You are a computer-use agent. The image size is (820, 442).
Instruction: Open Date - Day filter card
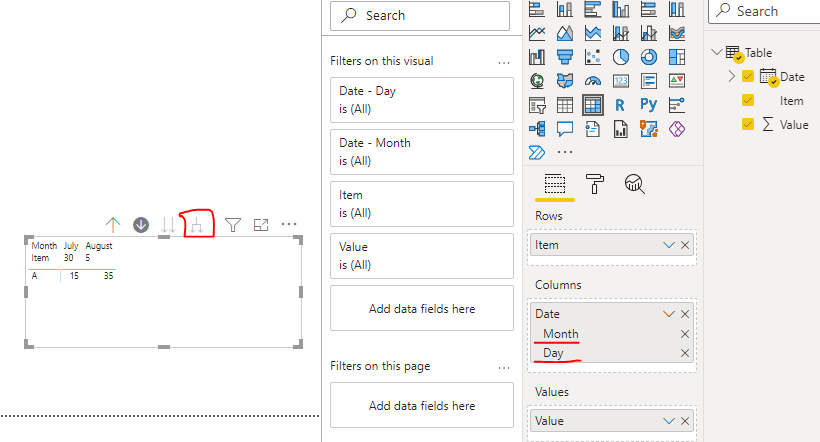pos(422,100)
